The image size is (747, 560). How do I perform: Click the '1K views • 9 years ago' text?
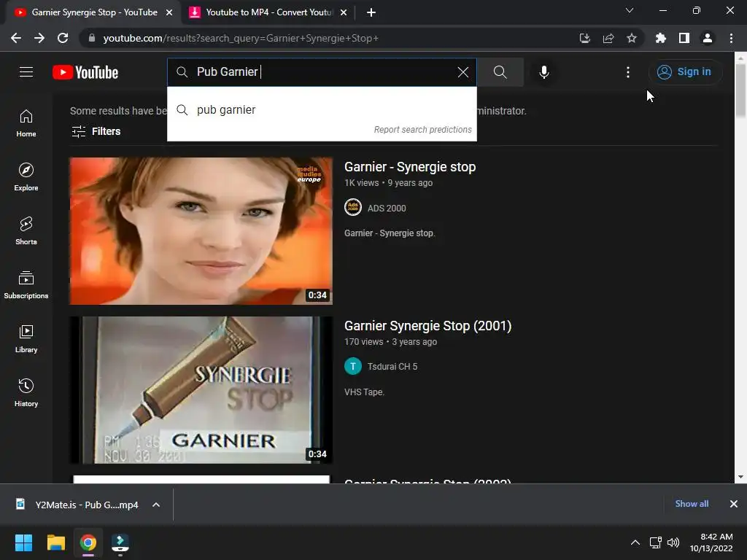point(388,183)
